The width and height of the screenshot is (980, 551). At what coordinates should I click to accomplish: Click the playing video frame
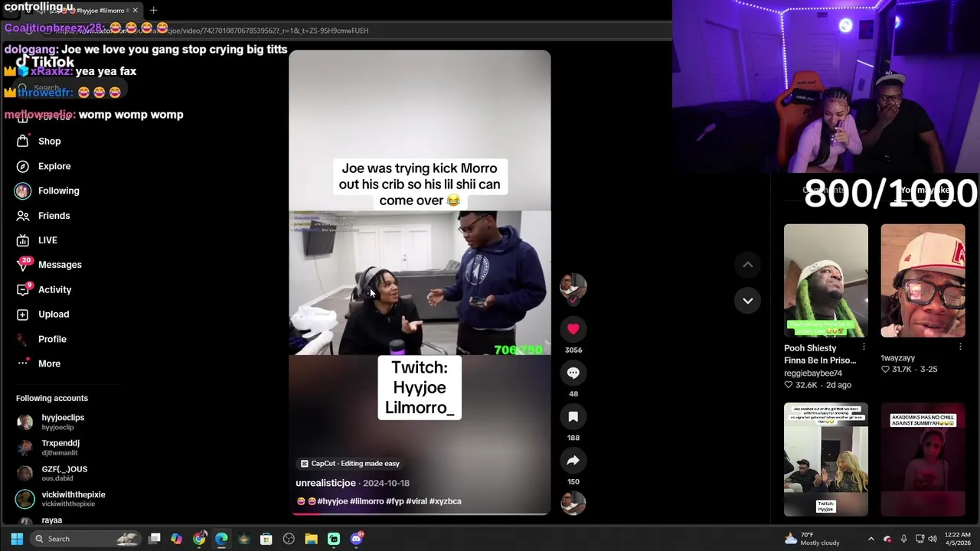[x=420, y=283]
